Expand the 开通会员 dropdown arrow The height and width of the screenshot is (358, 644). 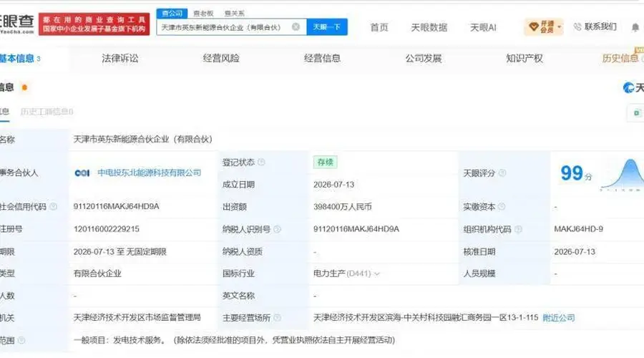(559, 27)
